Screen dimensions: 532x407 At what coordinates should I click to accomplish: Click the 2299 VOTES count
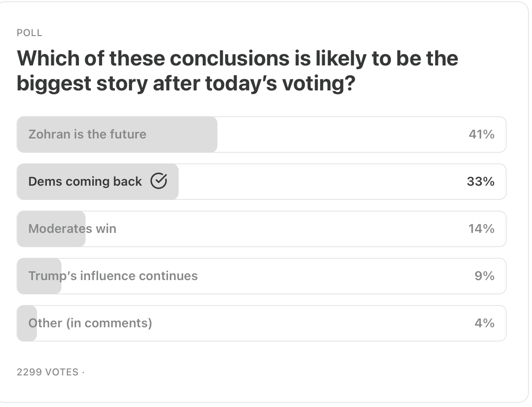pos(48,372)
